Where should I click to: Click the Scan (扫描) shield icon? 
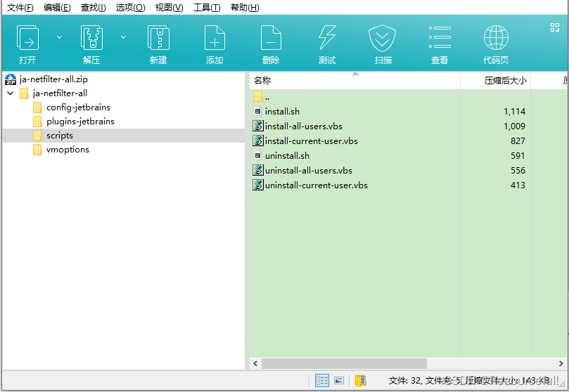pyautogui.click(x=382, y=38)
